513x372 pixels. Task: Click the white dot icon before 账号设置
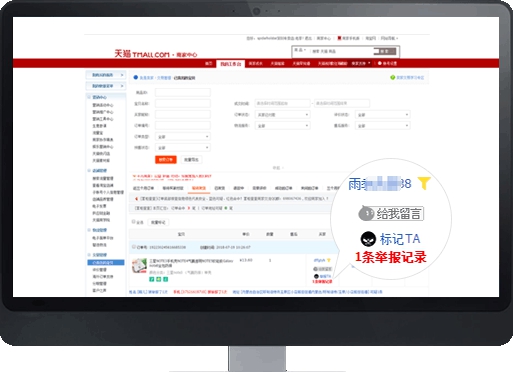pos(380,63)
